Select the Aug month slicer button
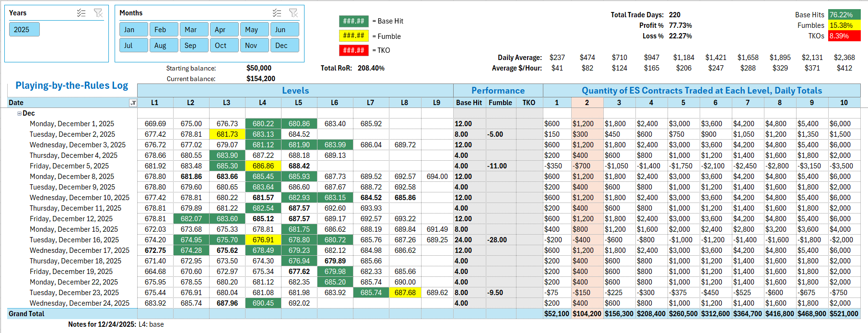The image size is (868, 333). click(x=164, y=46)
